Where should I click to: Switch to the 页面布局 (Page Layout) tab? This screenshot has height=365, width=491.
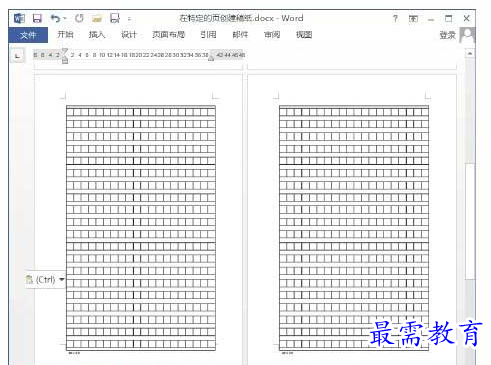pos(168,34)
